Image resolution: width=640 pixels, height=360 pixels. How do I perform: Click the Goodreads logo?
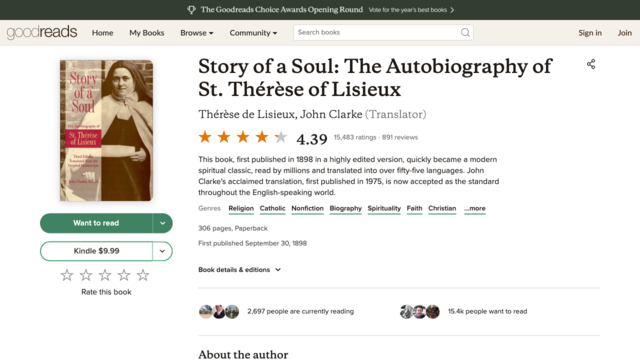(x=42, y=32)
